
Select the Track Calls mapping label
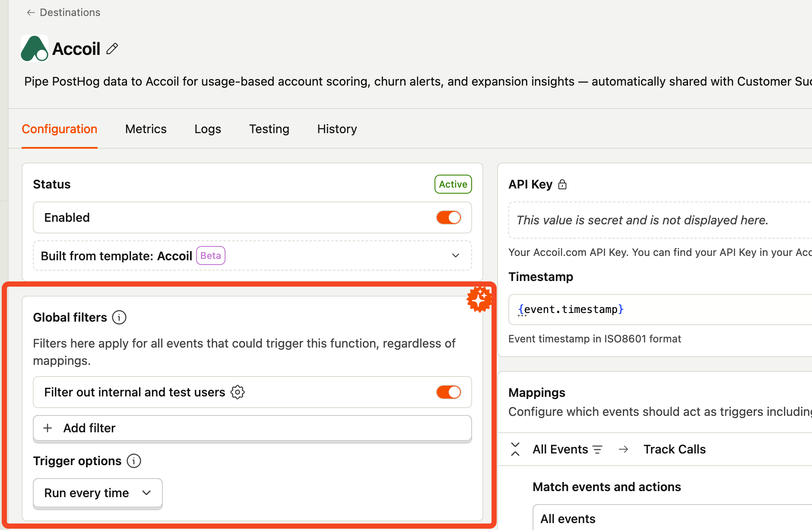[675, 449]
